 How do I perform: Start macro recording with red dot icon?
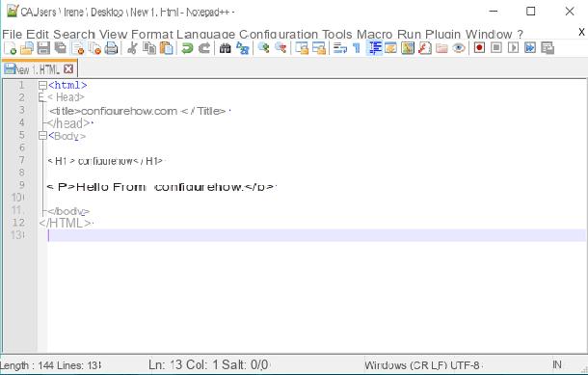coord(479,48)
